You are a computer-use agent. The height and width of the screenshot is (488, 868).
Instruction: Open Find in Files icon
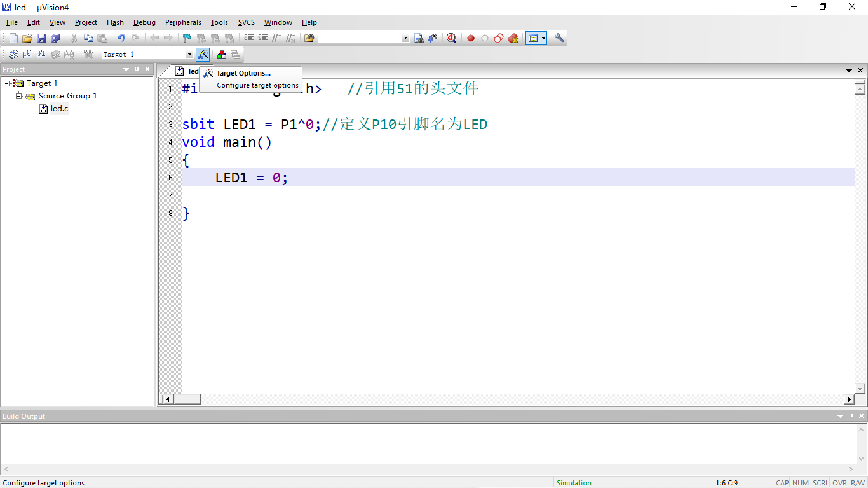click(309, 38)
